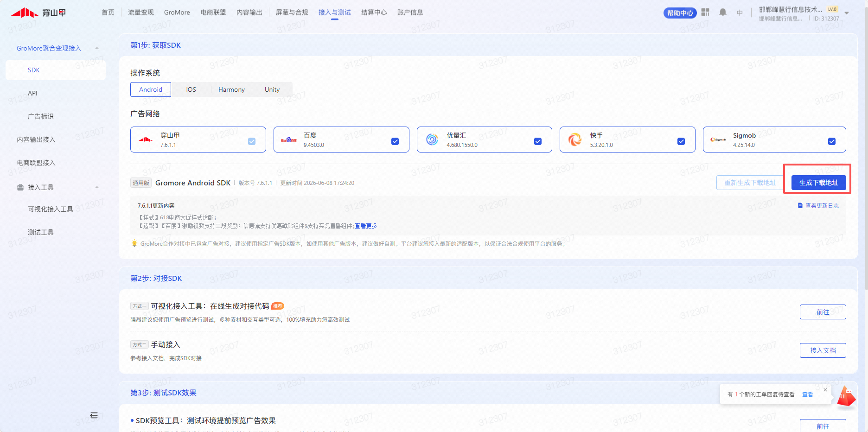Click the briefcase icon beside 接入工具
This screenshot has width=868, height=432.
pyautogui.click(x=20, y=187)
